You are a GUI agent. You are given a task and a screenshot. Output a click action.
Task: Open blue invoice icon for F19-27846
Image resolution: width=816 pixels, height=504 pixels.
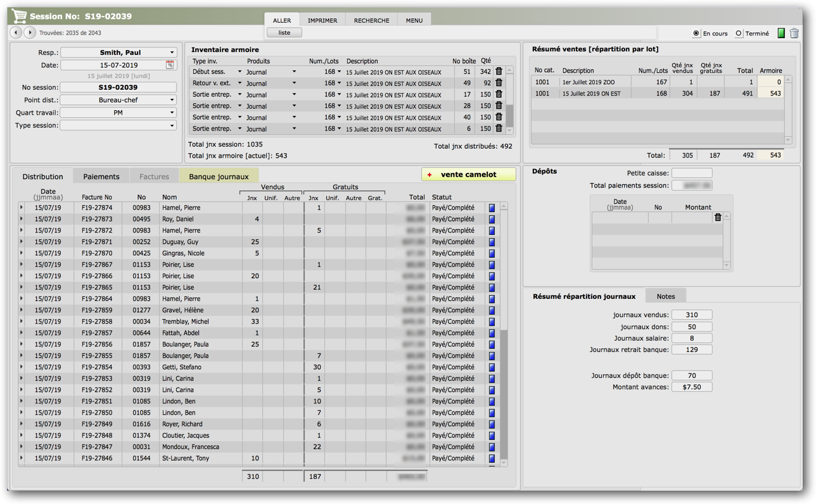(492, 458)
